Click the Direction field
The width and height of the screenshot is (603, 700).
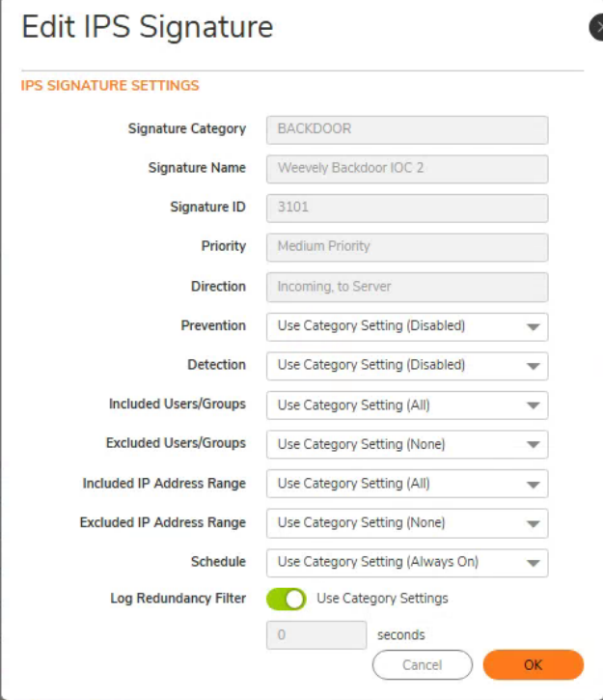tap(406, 287)
